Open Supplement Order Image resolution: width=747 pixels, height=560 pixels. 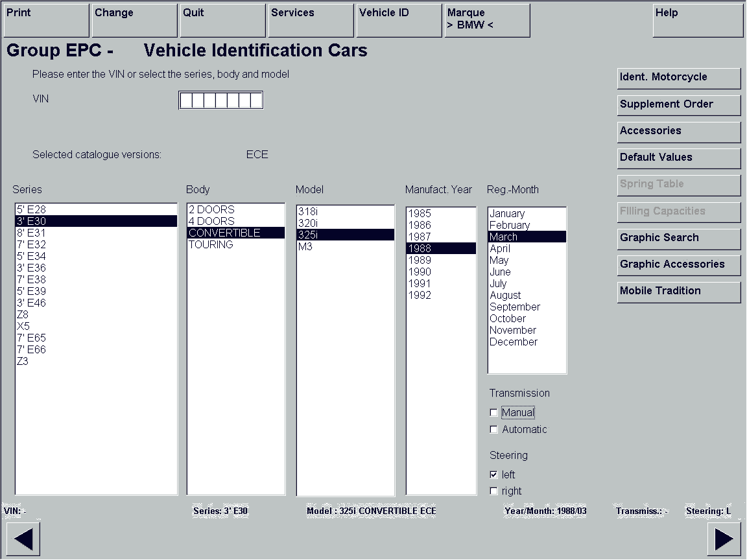[x=679, y=105]
